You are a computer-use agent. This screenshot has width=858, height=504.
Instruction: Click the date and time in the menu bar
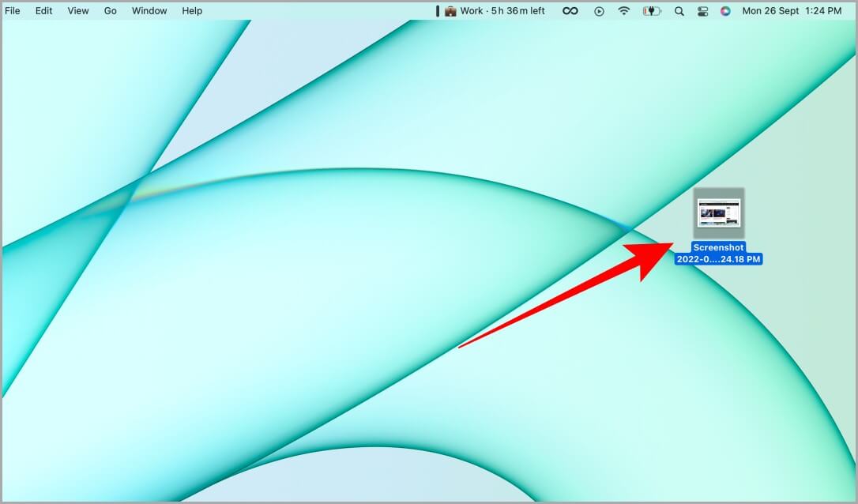pyautogui.click(x=792, y=10)
